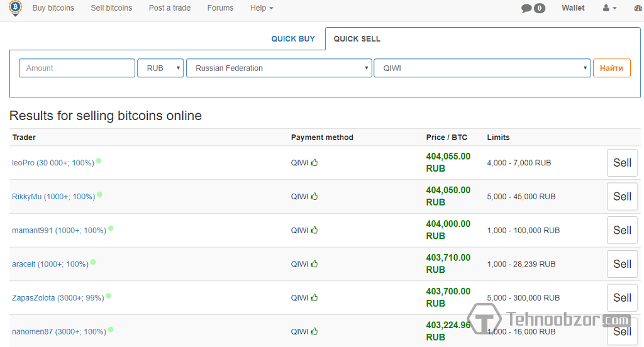Image resolution: width=644 pixels, height=347 pixels.
Task: Open trader RikkyMu profile link
Action: (x=53, y=196)
